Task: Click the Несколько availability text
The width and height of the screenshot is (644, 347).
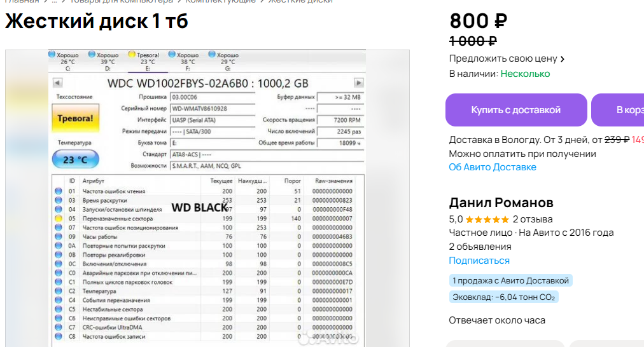Action: (x=525, y=74)
